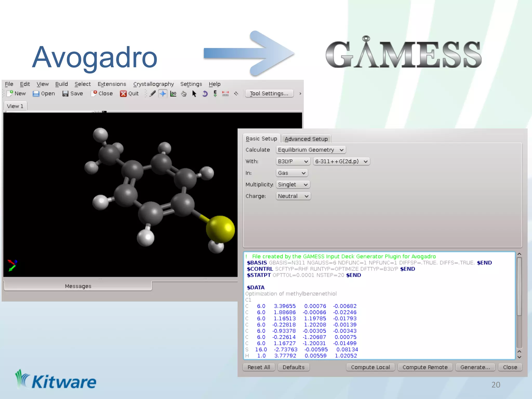The width and height of the screenshot is (532, 399).
Task: Click the Close document icon
Action: coord(94,94)
